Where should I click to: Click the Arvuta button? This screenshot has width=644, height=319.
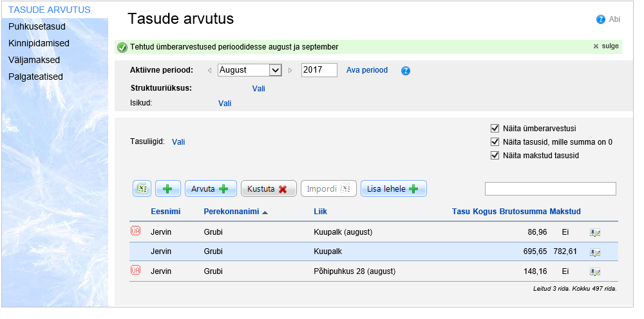[x=211, y=188]
